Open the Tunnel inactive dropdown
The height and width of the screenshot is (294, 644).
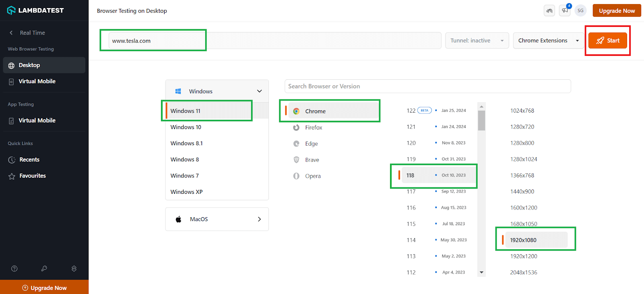pos(477,41)
